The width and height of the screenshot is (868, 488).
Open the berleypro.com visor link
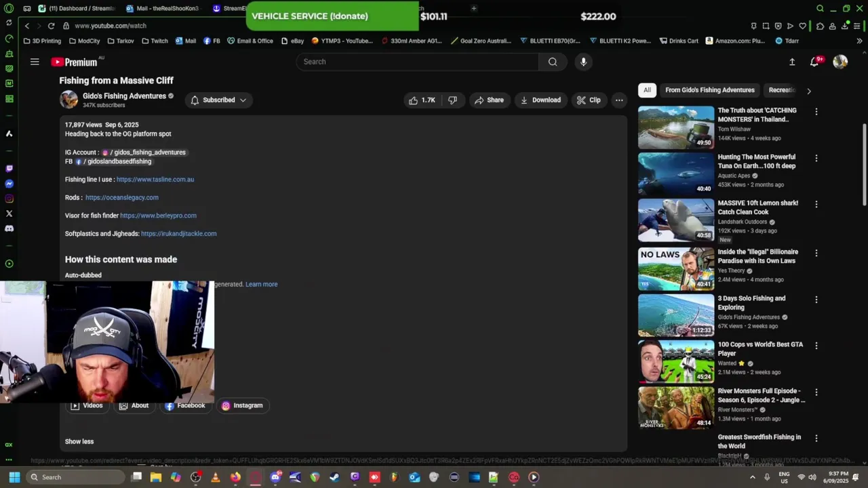[158, 216]
